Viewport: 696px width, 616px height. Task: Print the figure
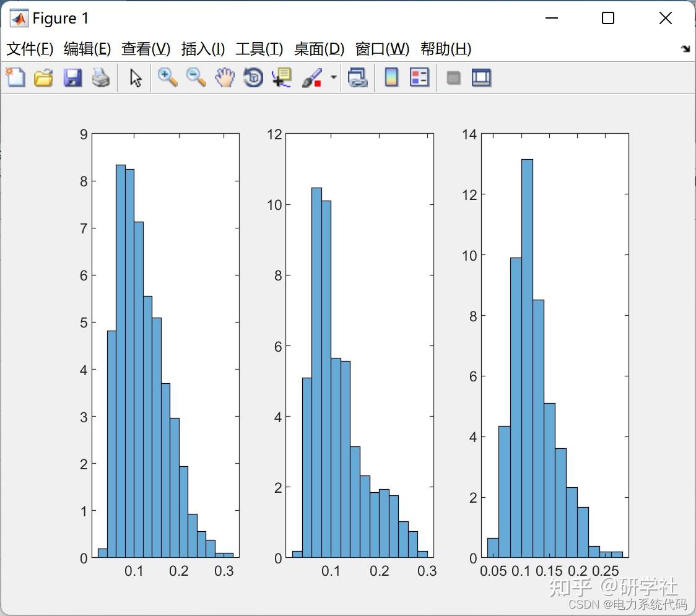click(x=102, y=77)
